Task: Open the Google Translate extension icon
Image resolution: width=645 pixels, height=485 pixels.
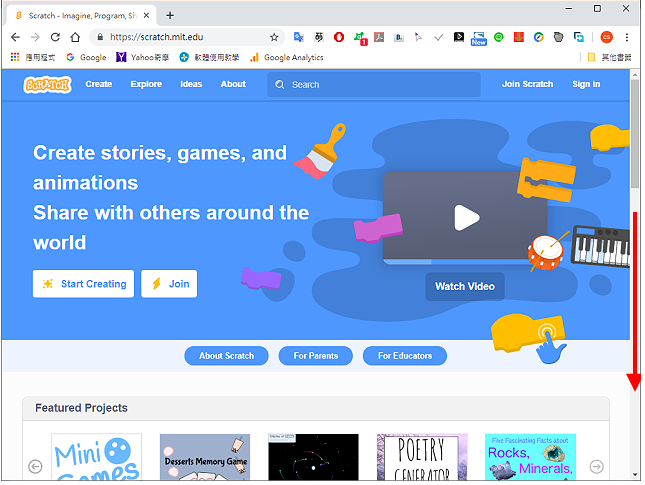Action: [x=299, y=37]
